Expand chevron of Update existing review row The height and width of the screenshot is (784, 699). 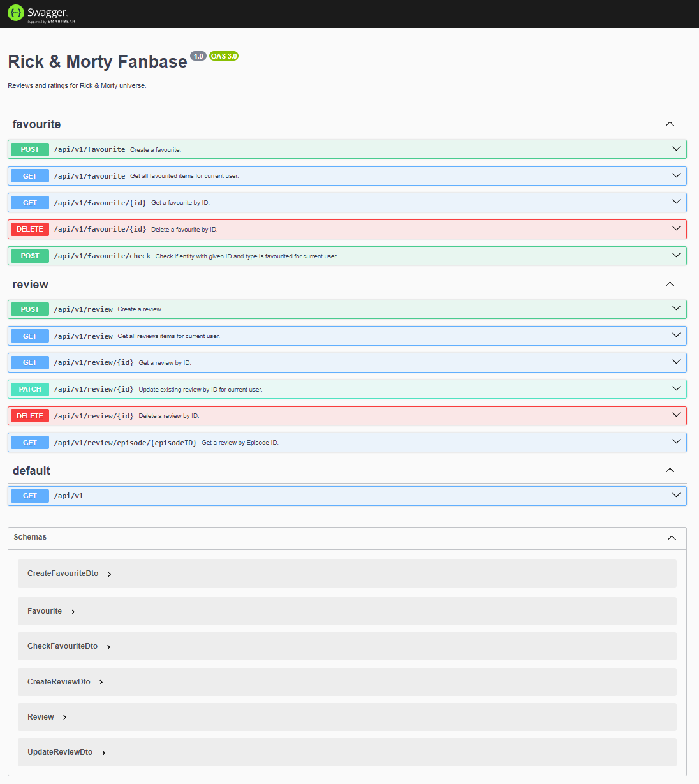tap(676, 388)
